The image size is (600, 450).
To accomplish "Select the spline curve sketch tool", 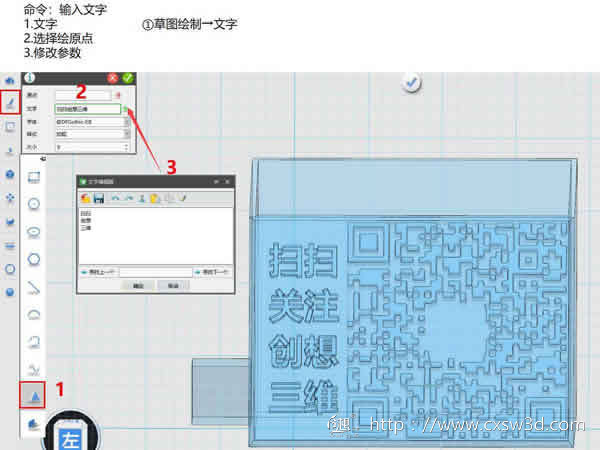I will [x=34, y=369].
